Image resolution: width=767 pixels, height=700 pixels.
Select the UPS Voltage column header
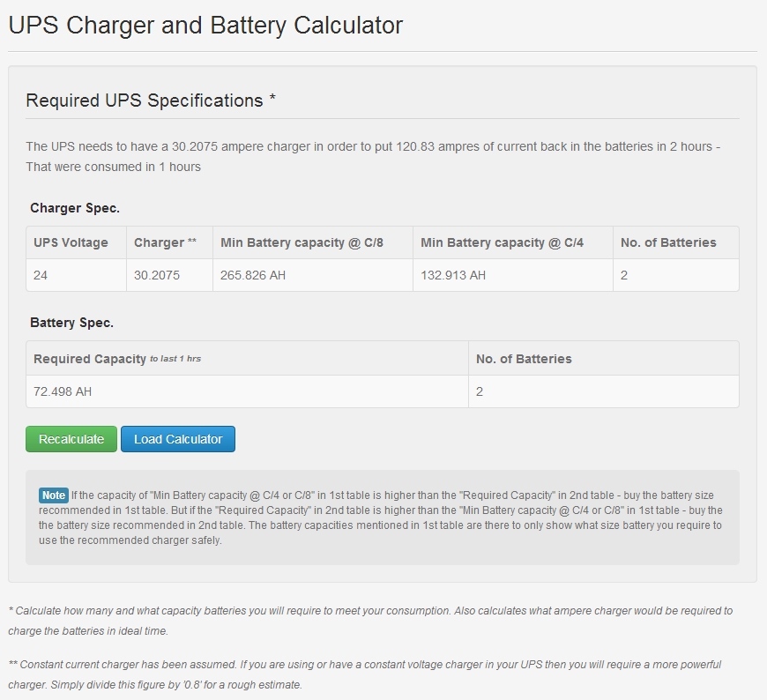pyautogui.click(x=77, y=242)
